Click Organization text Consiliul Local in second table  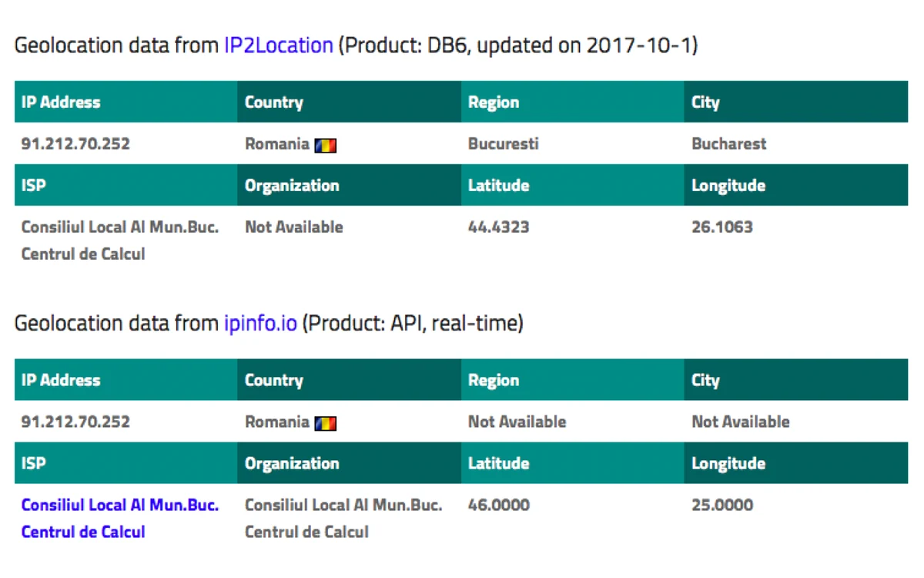(343, 519)
